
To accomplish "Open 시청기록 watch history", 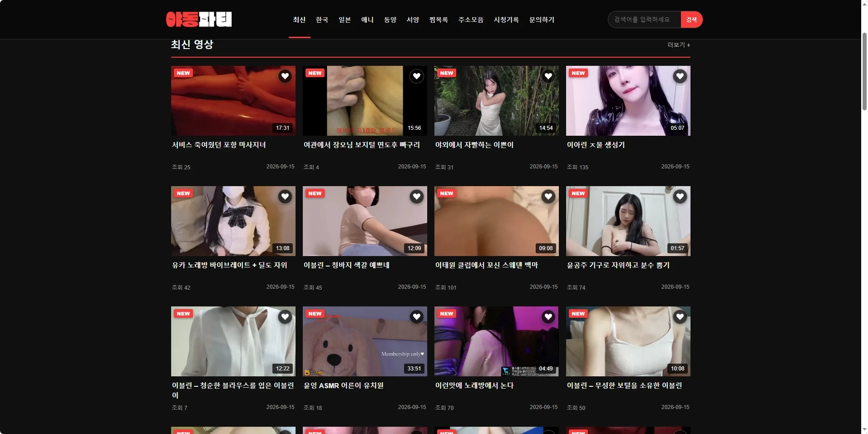I will (506, 20).
